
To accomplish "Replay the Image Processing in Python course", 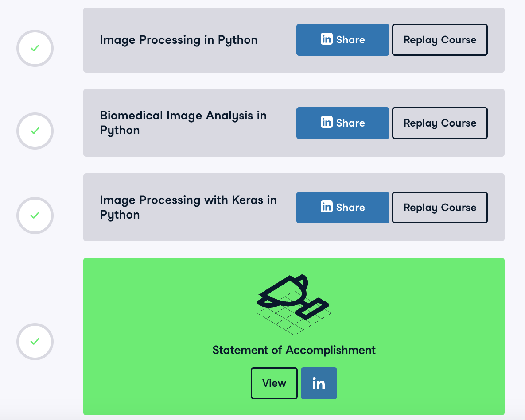I will [439, 40].
